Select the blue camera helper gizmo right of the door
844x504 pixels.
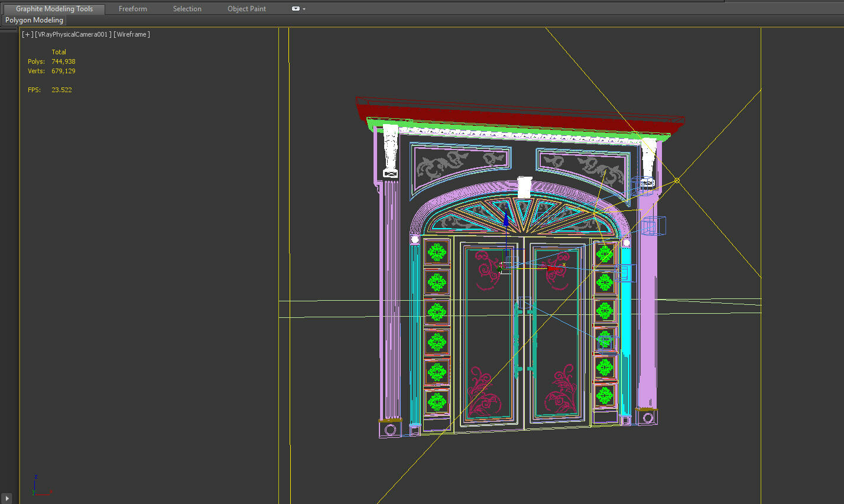[x=655, y=226]
